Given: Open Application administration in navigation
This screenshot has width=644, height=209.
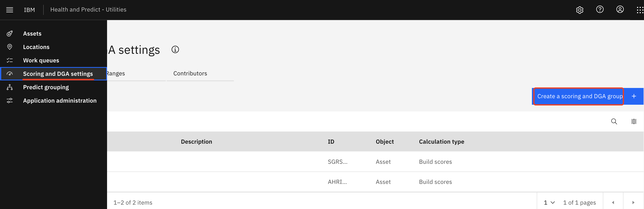Looking at the screenshot, I should [54, 101].
